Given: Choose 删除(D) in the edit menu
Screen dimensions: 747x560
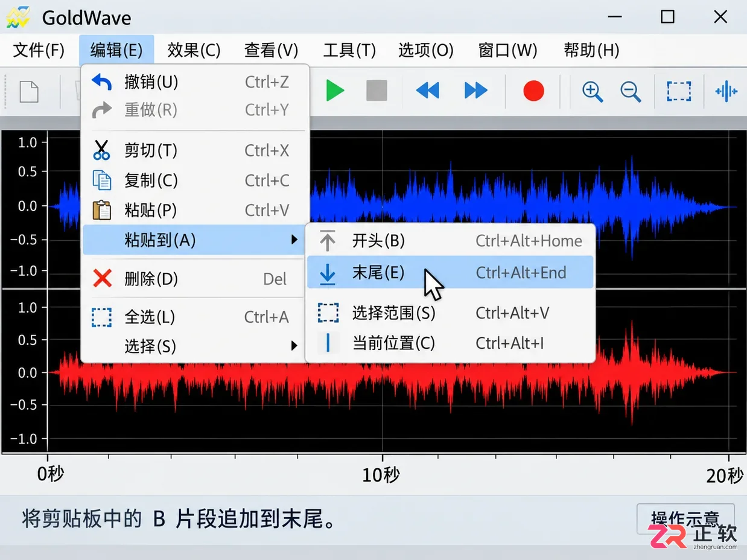Looking at the screenshot, I should [x=195, y=279].
